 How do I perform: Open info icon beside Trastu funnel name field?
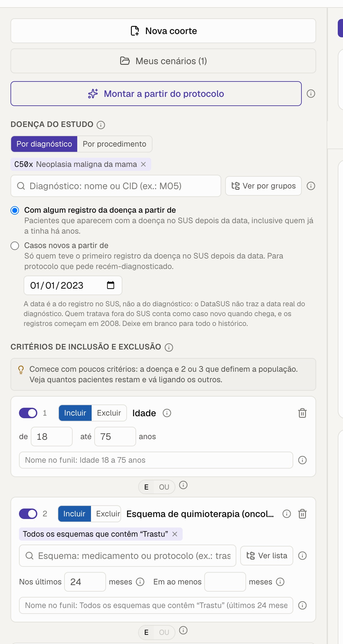pyautogui.click(x=302, y=605)
